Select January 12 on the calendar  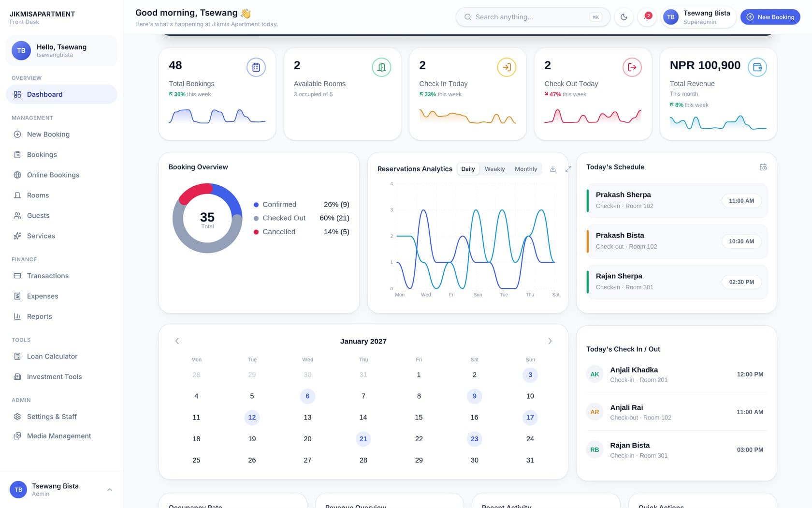tap(252, 418)
